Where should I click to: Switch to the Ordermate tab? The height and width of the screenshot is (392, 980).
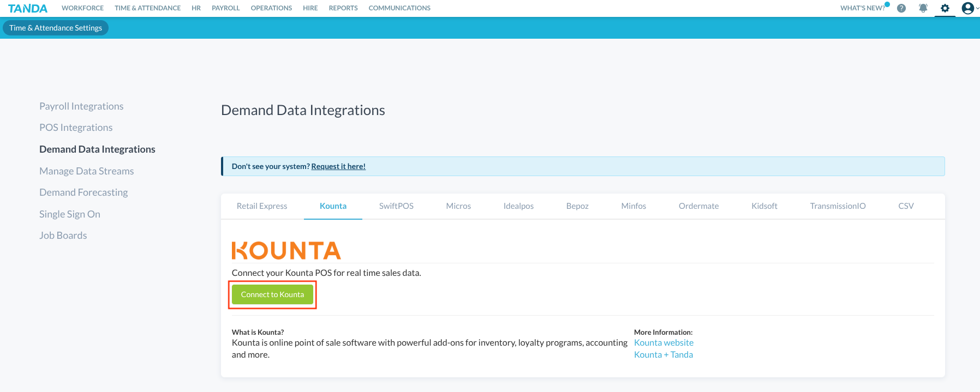pos(698,206)
